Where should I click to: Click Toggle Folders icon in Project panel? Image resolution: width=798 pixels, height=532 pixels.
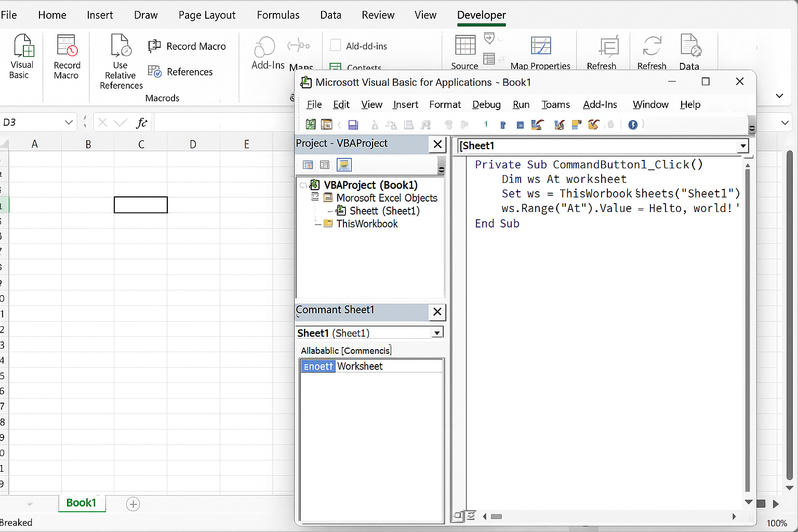point(344,165)
